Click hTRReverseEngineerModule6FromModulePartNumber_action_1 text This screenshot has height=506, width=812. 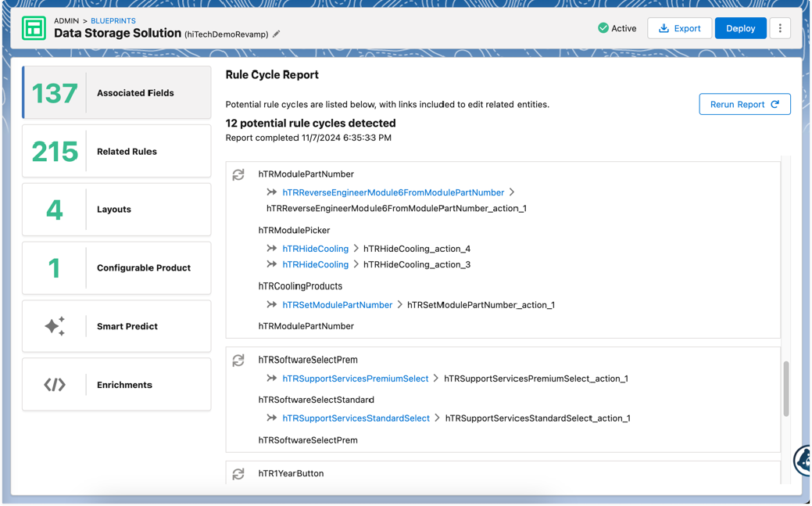(397, 208)
